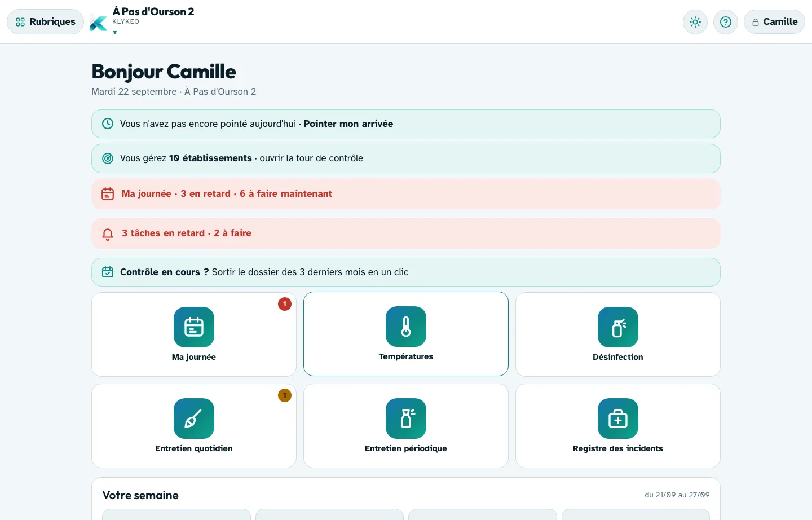
Task: Click the clock icon in the pointage banner
Action: pos(108,124)
